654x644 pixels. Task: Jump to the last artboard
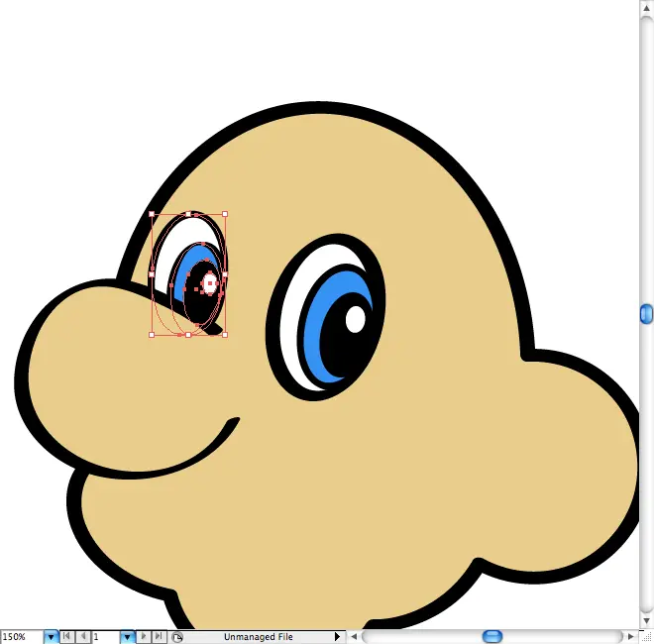point(160,637)
